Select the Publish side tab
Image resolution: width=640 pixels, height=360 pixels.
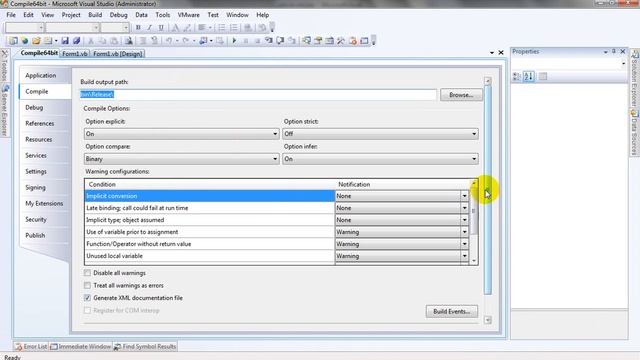point(35,236)
